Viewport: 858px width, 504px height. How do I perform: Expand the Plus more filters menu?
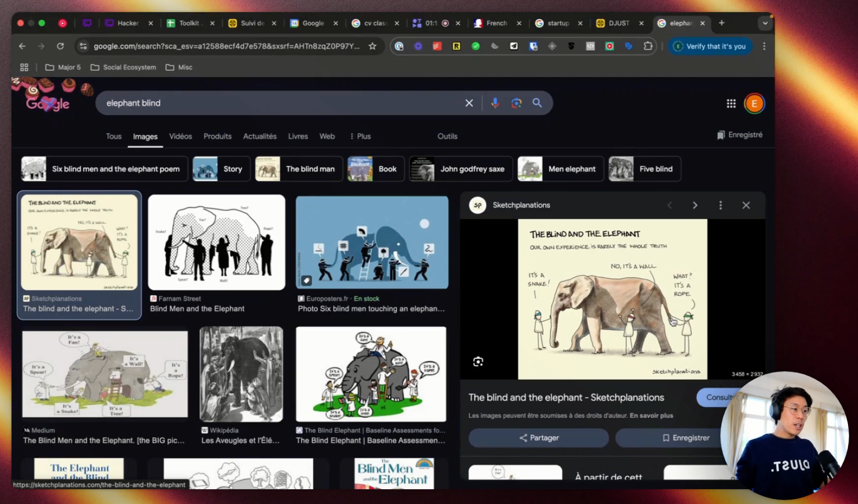361,136
